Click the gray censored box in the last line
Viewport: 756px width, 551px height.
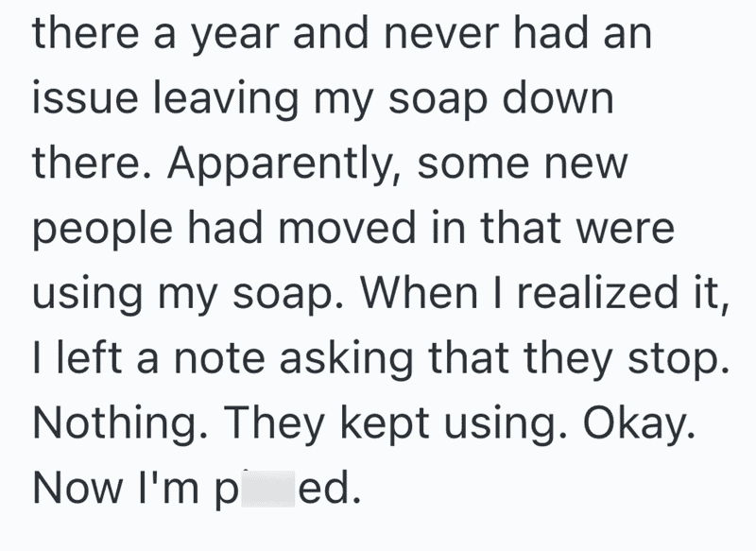[x=268, y=489]
